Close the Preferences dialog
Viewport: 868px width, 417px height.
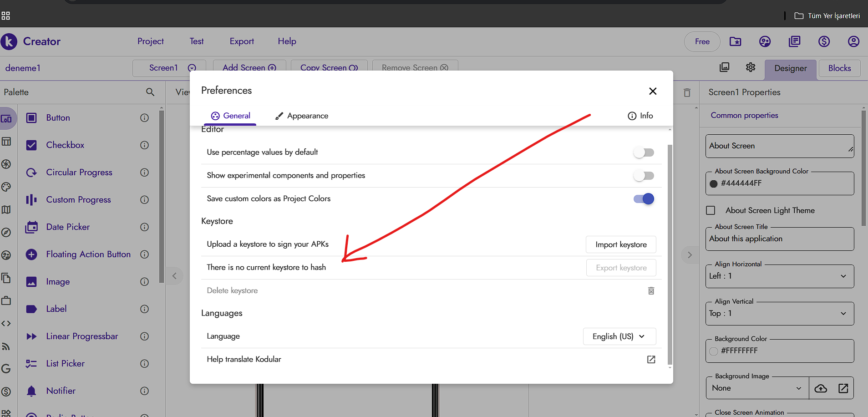click(x=653, y=91)
